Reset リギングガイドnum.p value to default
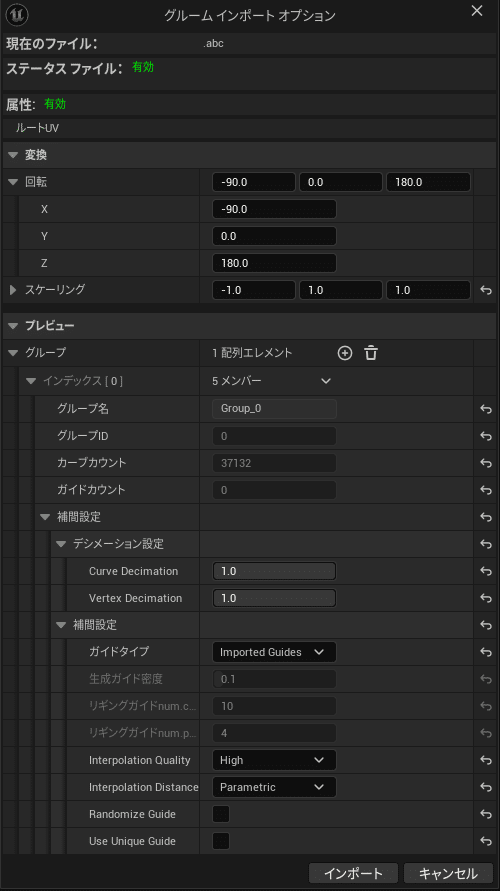Image resolution: width=500 pixels, height=891 pixels. [486, 733]
